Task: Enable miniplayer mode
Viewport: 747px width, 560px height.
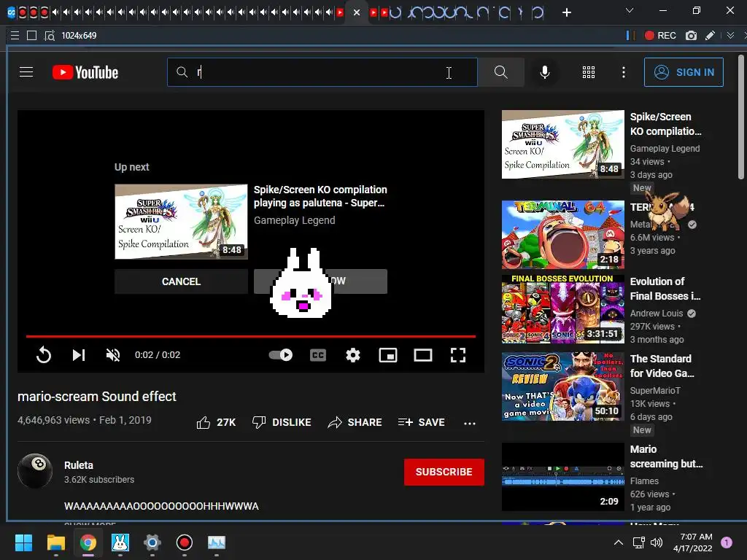Action: [388, 355]
